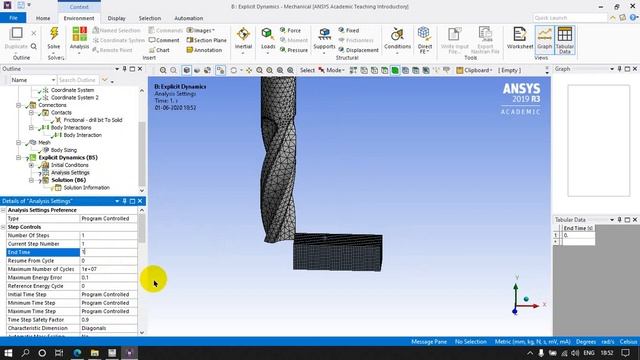The width and height of the screenshot is (640, 360).
Task: Expand the Initial Conditions node
Action: tap(31, 165)
